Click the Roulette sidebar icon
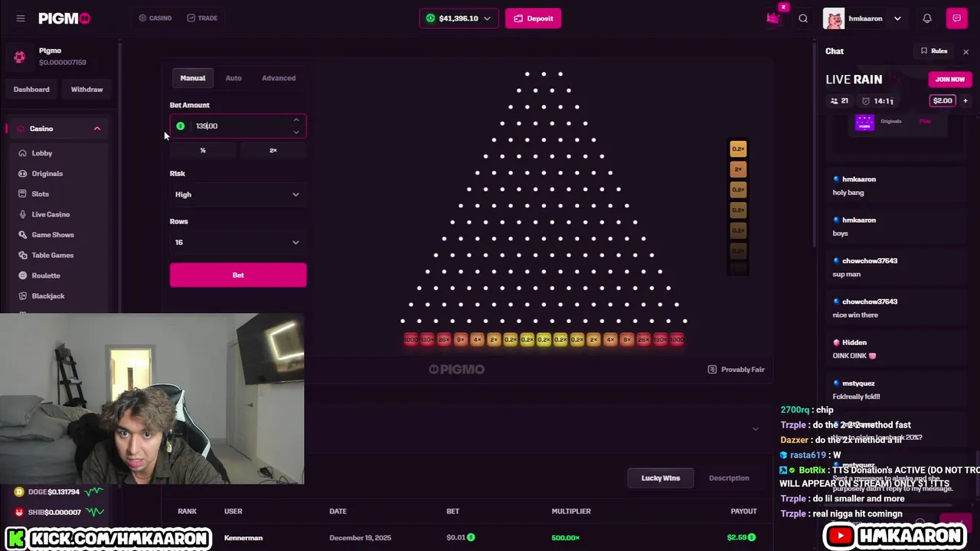The width and height of the screenshot is (980, 551). coord(22,275)
